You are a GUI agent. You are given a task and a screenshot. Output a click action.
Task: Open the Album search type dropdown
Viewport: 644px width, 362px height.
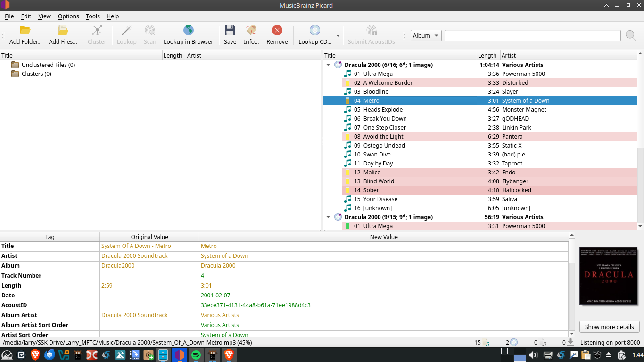426,35
